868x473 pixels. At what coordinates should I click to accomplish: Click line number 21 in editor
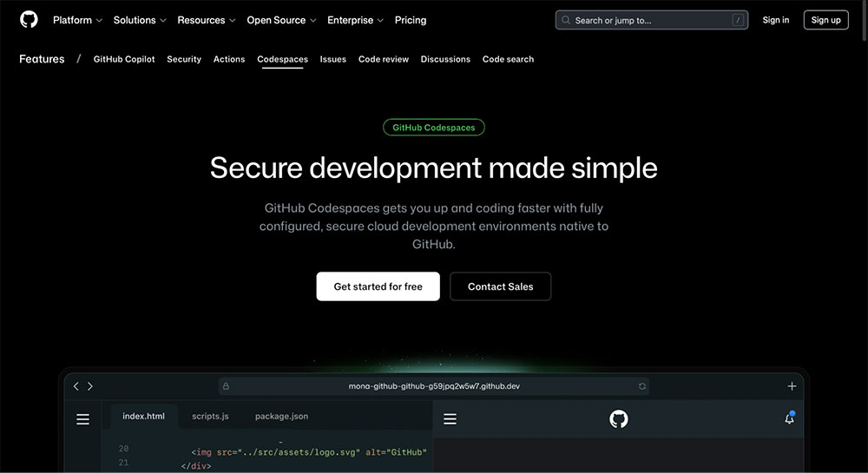[x=123, y=463]
